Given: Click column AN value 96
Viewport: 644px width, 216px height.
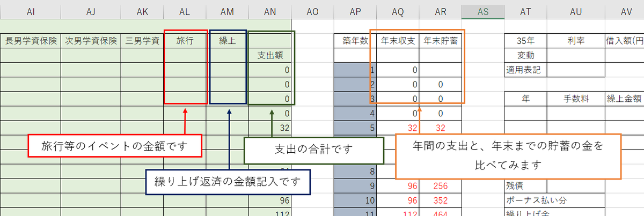Looking at the screenshot, I should pyautogui.click(x=270, y=200).
